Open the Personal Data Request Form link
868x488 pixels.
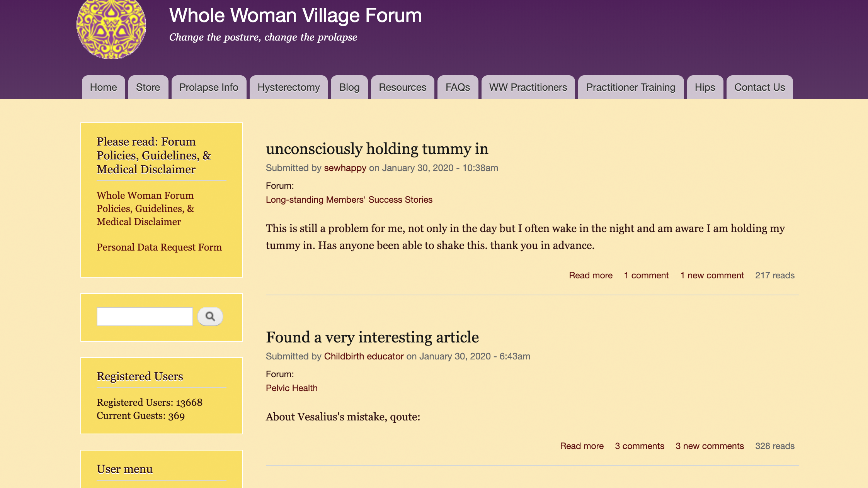159,247
